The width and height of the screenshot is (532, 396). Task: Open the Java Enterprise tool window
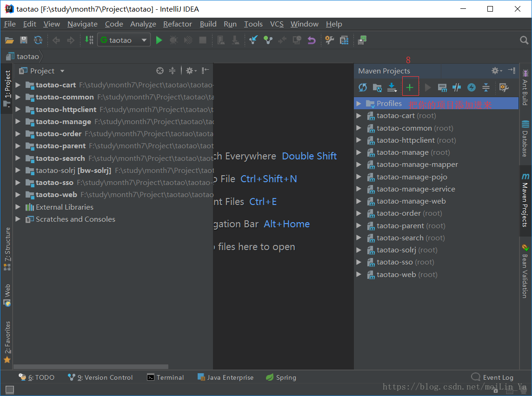coord(226,377)
